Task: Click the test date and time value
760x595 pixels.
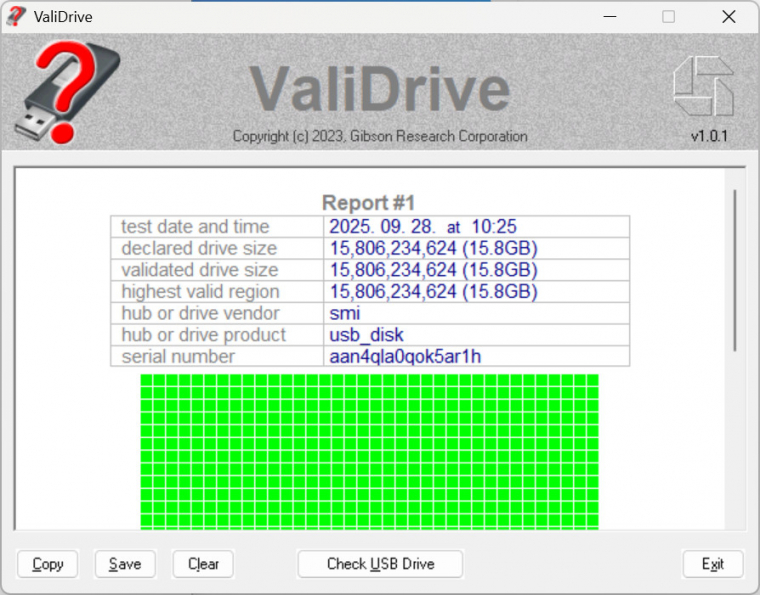Action: point(423,227)
